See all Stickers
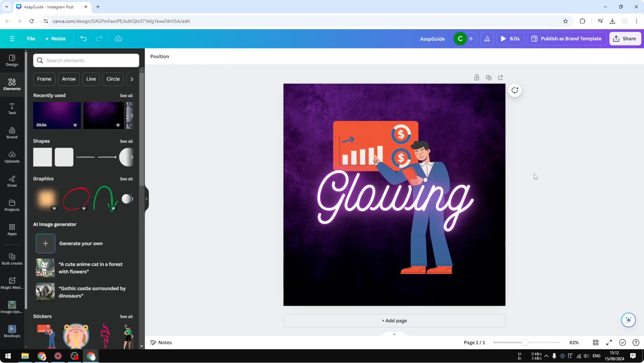 [126, 316]
